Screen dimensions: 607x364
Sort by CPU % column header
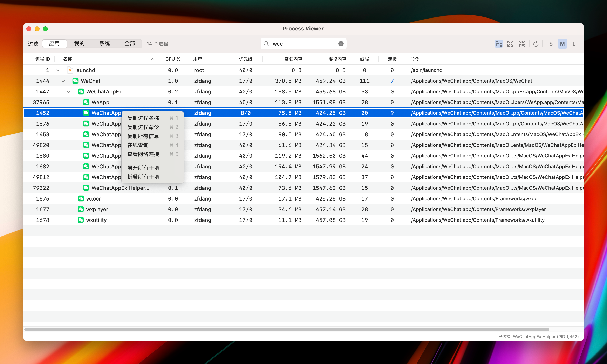[173, 59]
